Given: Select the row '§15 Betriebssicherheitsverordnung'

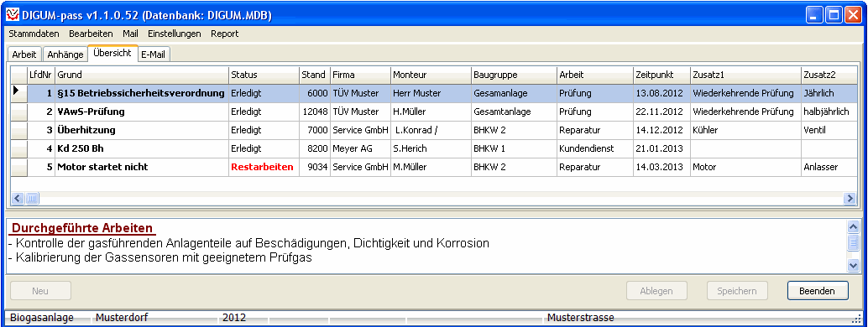Looking at the screenshot, I should point(434,94).
